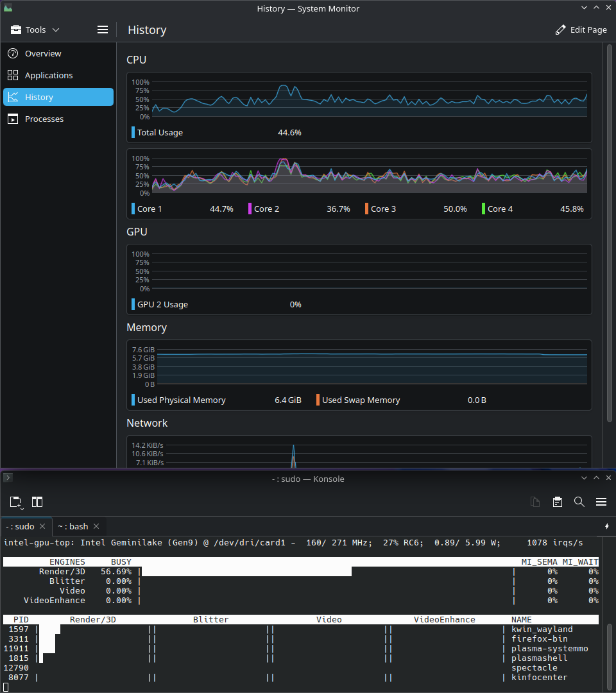Image resolution: width=616 pixels, height=693 pixels.
Task: Select the History sidebar icon
Action: point(13,98)
